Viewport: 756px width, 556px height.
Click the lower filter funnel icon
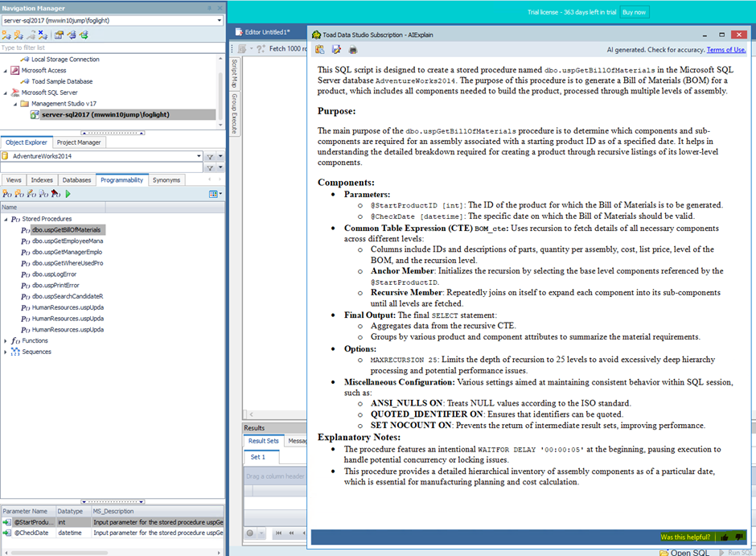(210, 168)
